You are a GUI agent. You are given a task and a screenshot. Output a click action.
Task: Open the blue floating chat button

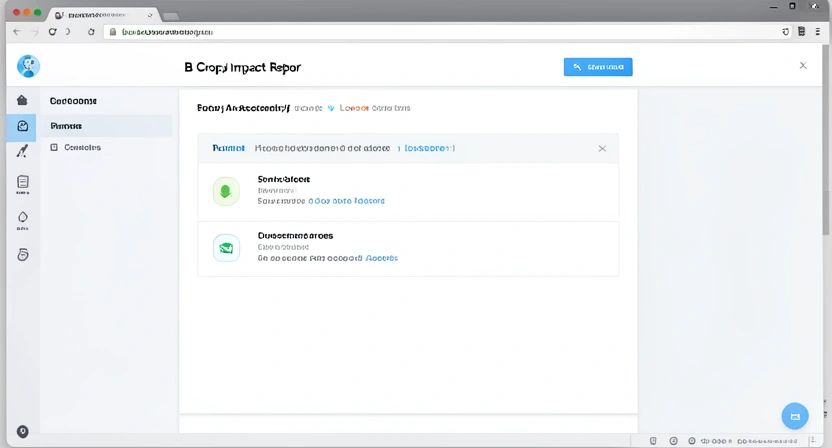tap(795, 416)
